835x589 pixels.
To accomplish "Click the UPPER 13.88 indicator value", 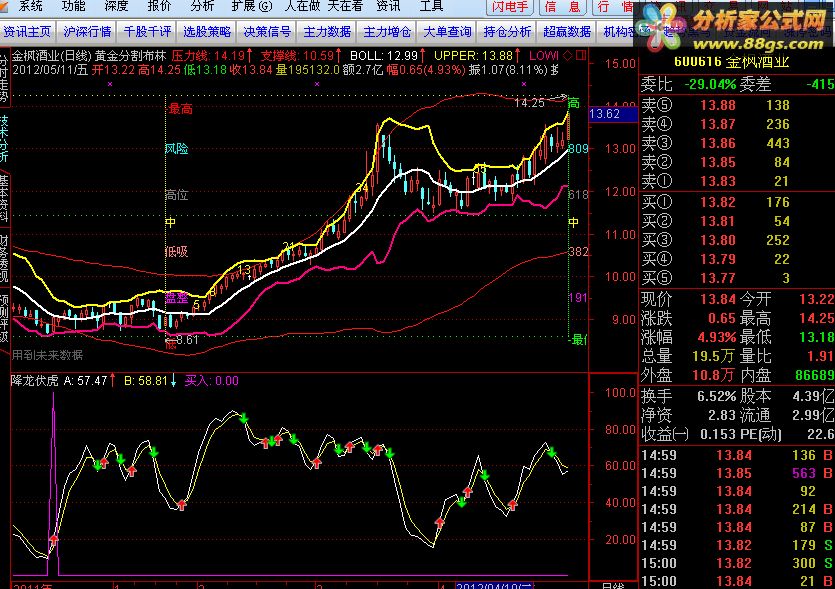I will [477, 55].
